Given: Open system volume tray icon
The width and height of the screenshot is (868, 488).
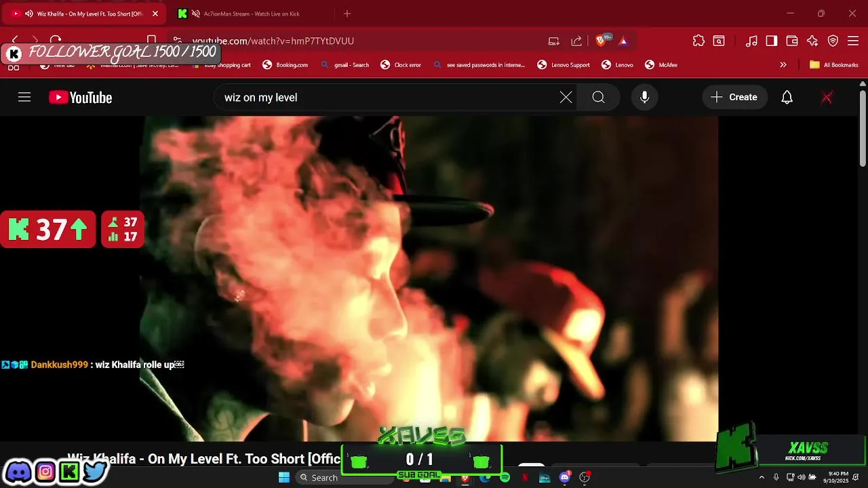Looking at the screenshot, I should (x=801, y=478).
